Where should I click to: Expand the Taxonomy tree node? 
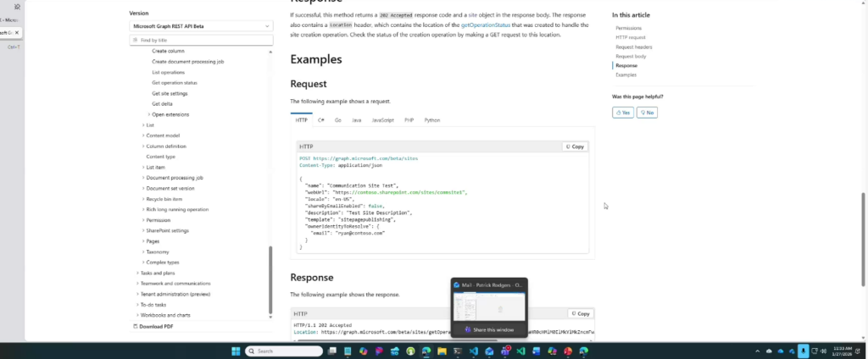tap(143, 251)
